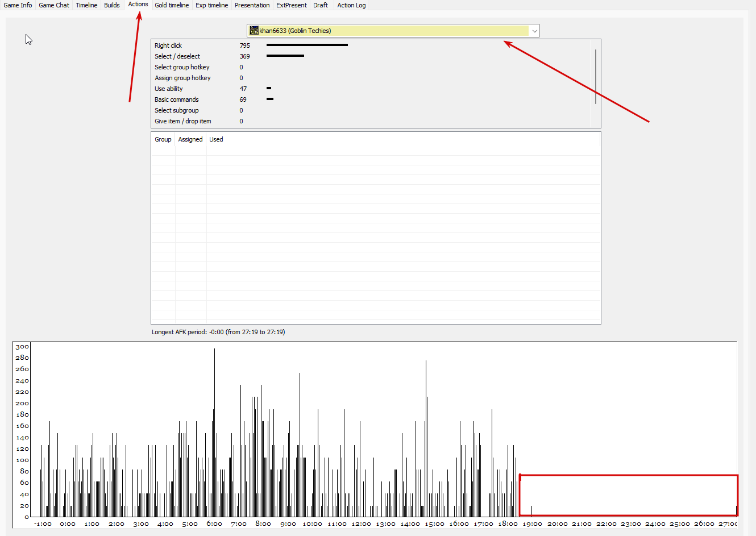Viewport: 756px width, 536px height.
Task: Click the 0:00 label on the chart axis
Action: [x=68, y=524]
